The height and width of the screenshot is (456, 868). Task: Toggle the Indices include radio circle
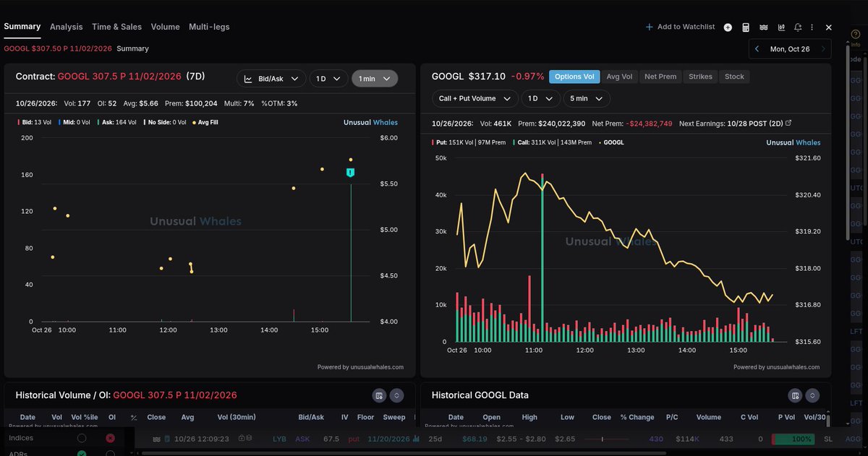pyautogui.click(x=82, y=438)
